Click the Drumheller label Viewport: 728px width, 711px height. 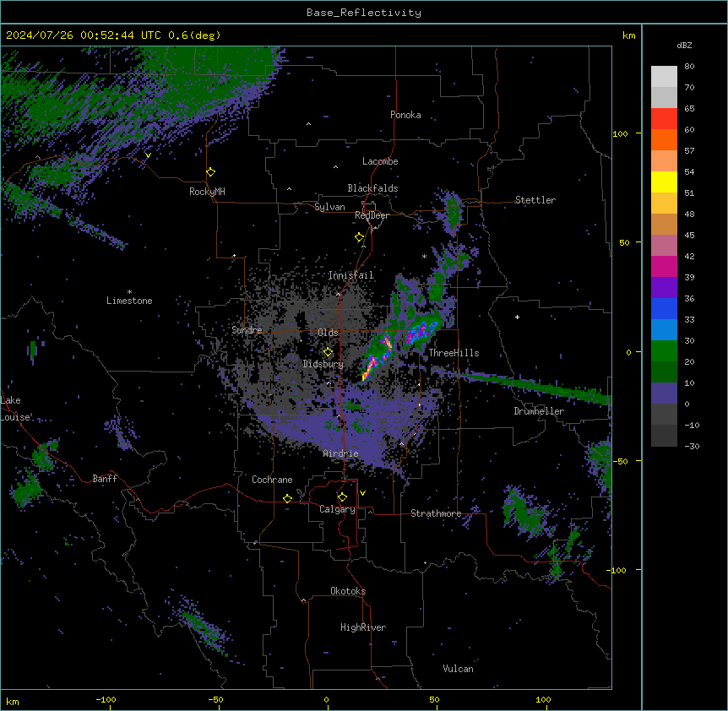click(539, 411)
